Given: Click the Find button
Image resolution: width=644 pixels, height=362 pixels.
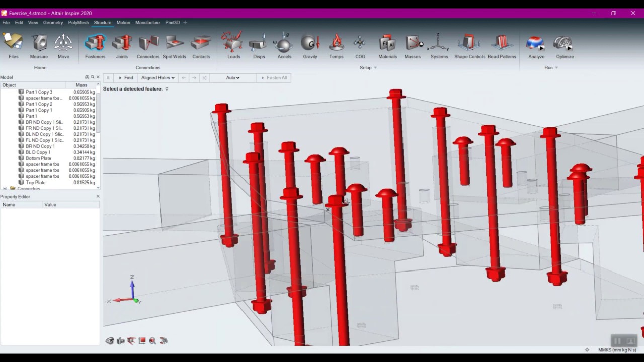Looking at the screenshot, I should [126, 78].
